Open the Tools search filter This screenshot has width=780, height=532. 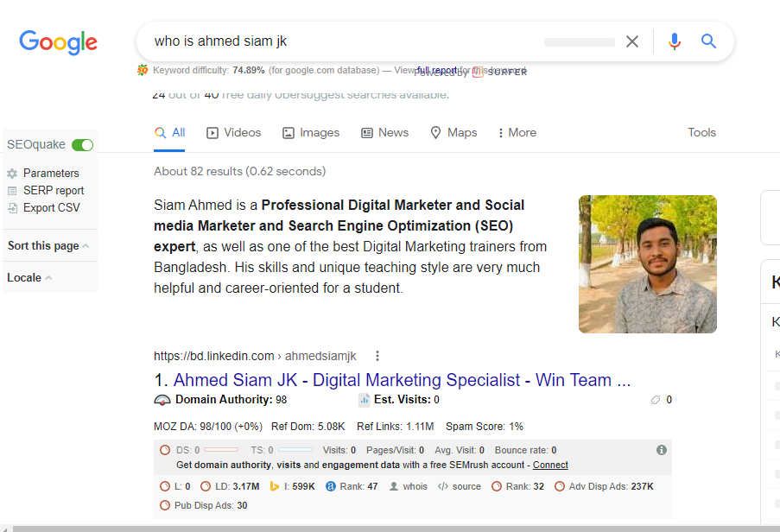(701, 133)
